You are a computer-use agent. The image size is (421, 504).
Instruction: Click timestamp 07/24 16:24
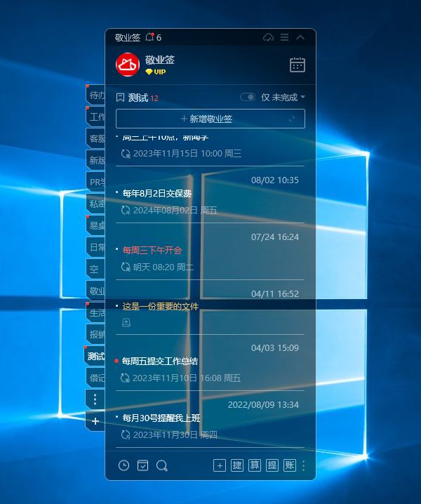(275, 237)
